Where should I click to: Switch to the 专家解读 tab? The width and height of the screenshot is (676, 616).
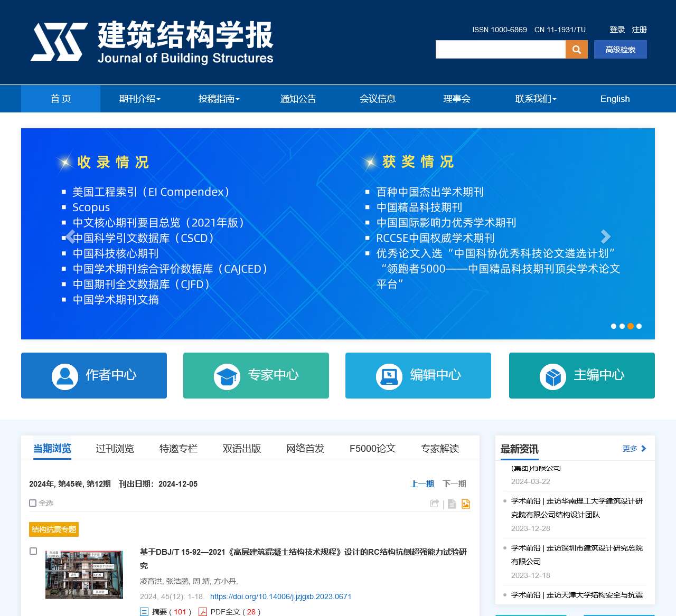(x=440, y=449)
